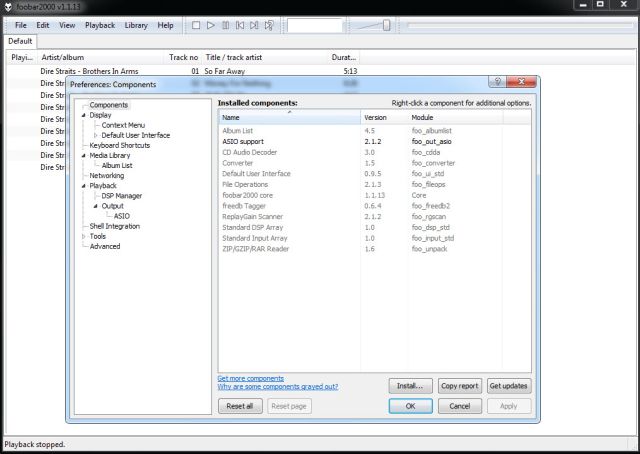Click Title / track artist column header

pos(263,58)
